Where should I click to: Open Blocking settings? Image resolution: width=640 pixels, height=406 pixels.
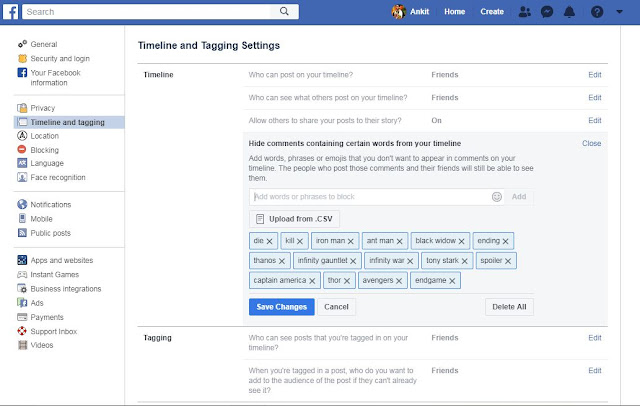click(x=44, y=150)
